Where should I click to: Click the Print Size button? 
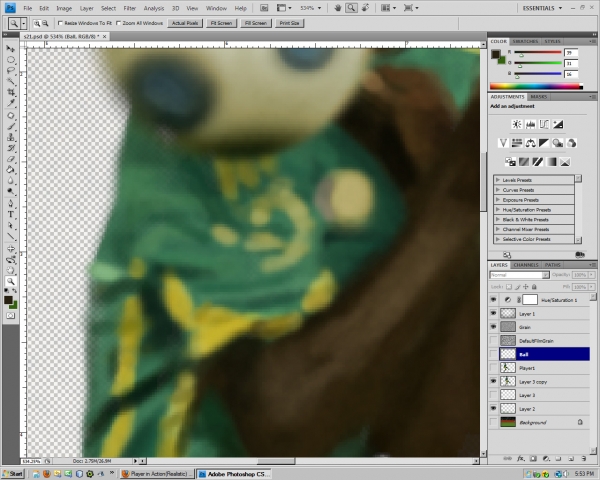click(x=289, y=23)
